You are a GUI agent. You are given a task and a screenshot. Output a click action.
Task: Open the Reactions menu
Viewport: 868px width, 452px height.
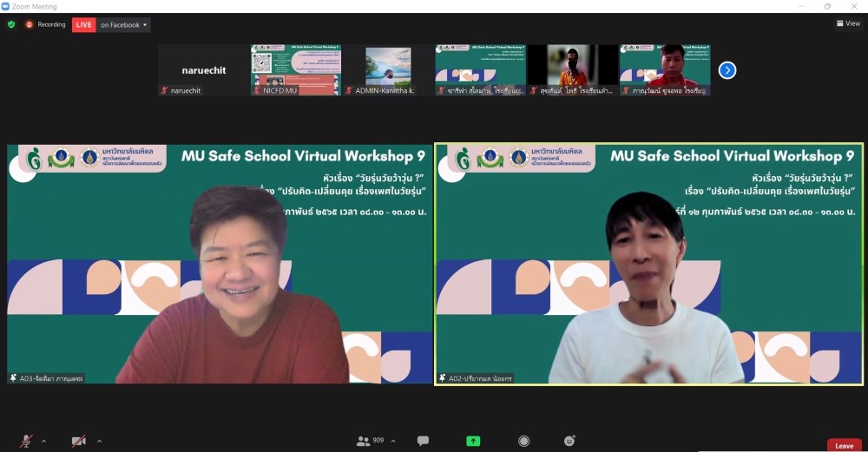pyautogui.click(x=569, y=441)
